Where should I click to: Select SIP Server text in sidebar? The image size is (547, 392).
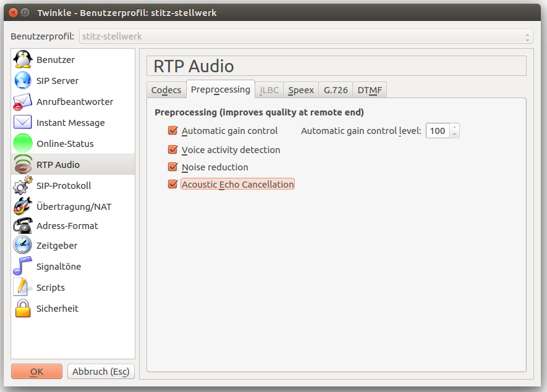point(57,81)
